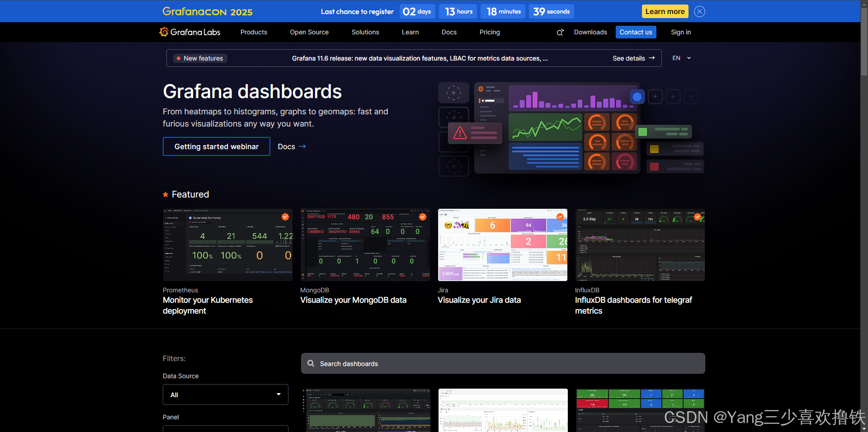Click the Sign in link
Viewport: 868px width, 432px height.
tap(681, 32)
